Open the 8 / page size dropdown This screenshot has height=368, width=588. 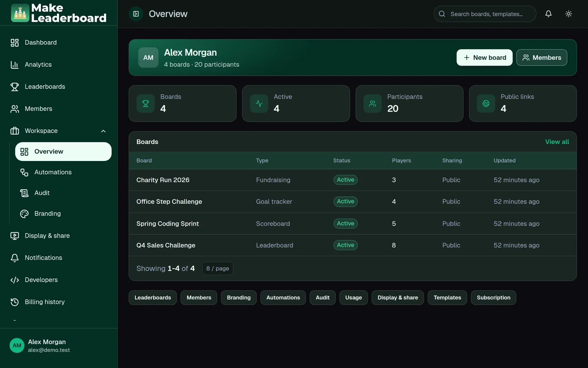(x=218, y=268)
